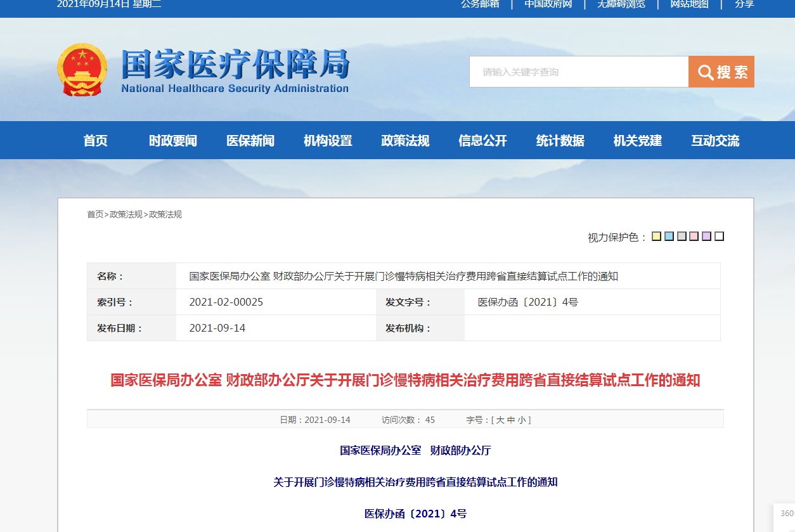Select the light blue eye-protection color swatch
Screen dimensions: 795x532
(669, 237)
